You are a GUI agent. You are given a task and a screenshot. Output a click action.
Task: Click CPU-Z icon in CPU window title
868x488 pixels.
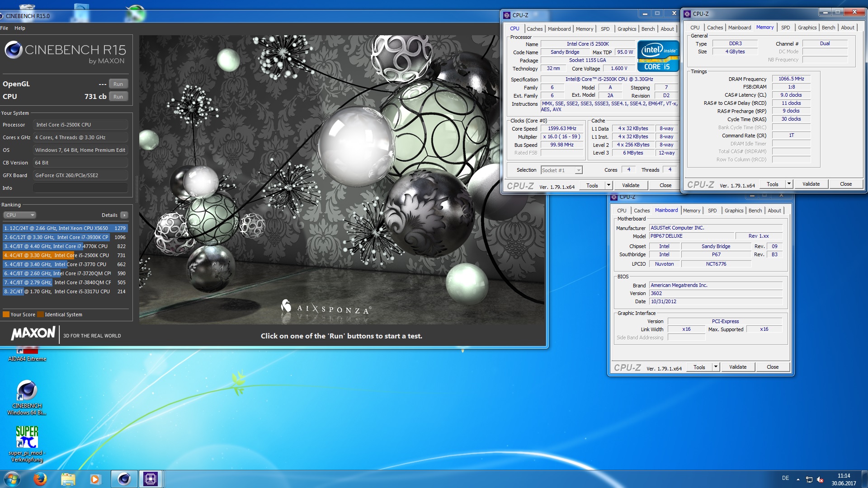(507, 15)
